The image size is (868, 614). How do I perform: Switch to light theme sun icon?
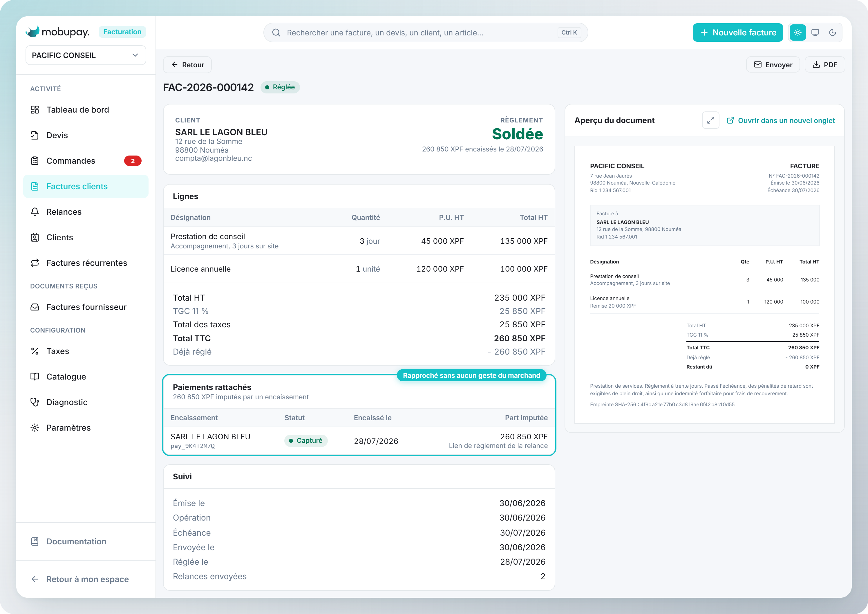pos(798,32)
